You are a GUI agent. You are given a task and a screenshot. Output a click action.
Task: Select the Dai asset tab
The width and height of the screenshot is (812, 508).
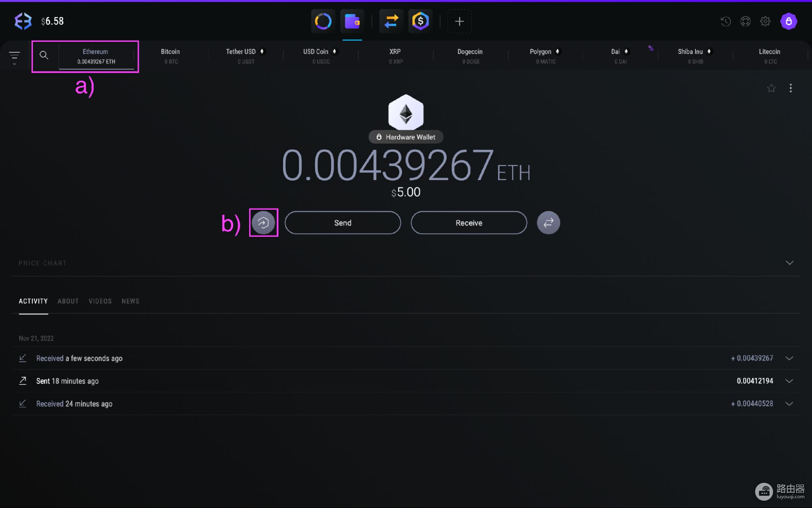(620, 56)
